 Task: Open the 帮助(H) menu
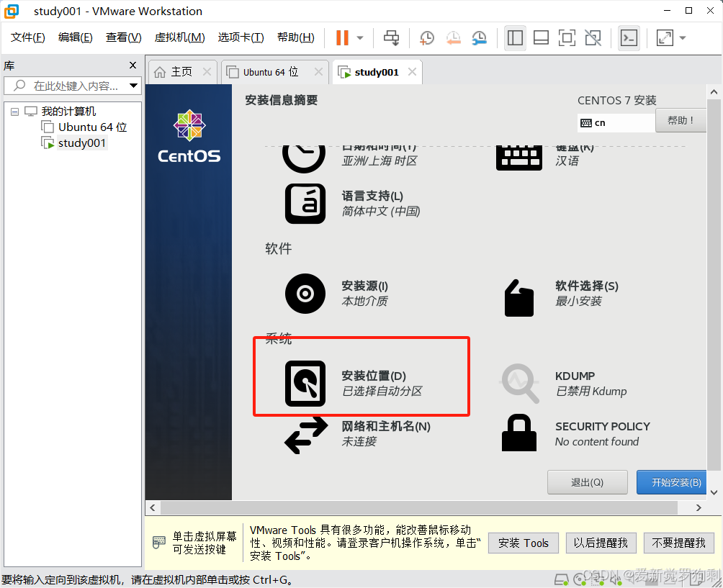[295, 37]
